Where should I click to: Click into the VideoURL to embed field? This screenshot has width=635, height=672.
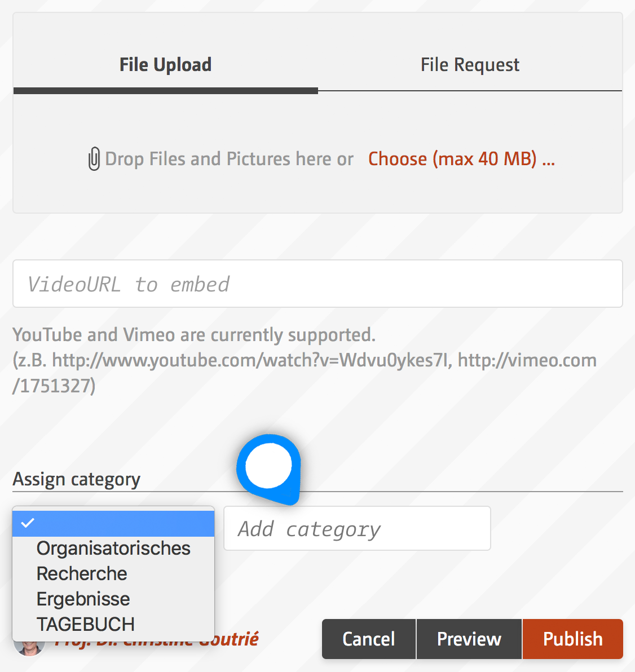coord(318,284)
